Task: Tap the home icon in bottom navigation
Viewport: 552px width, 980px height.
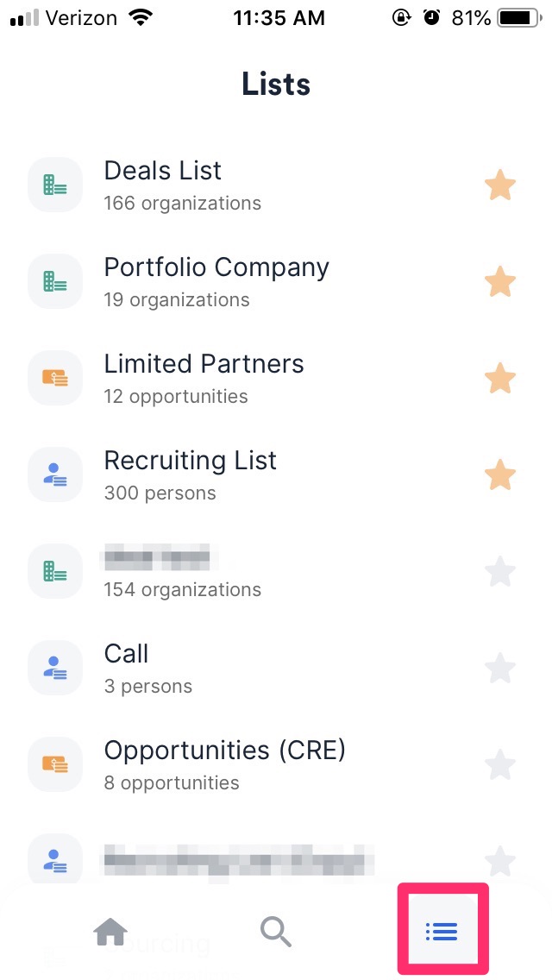Action: 110,931
